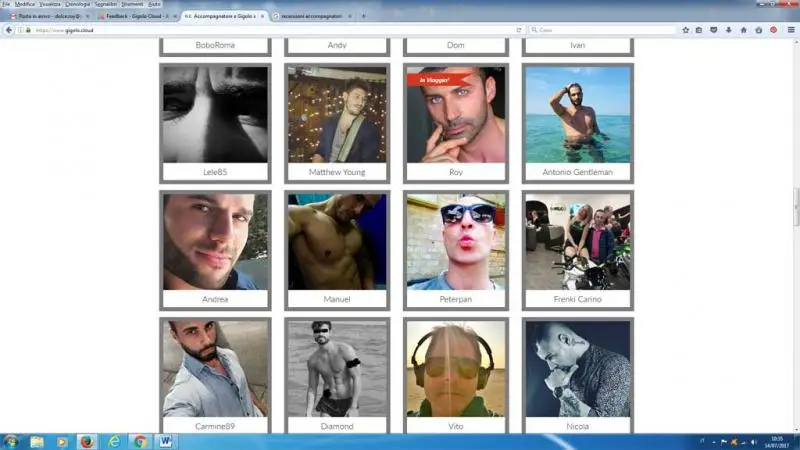The width and height of the screenshot is (800, 450).
Task: Open the Firefox hamburger menu
Action: point(791,30)
